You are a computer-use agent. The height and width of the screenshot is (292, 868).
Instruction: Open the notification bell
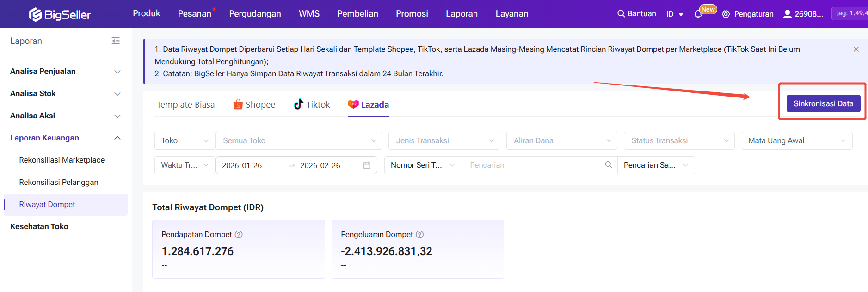698,14
